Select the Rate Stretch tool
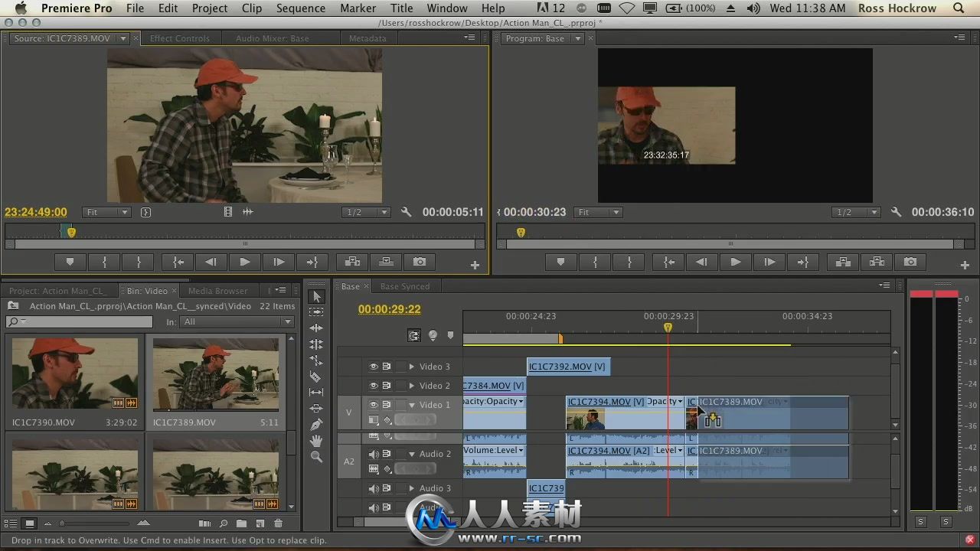The height and width of the screenshot is (551, 980). tap(317, 360)
